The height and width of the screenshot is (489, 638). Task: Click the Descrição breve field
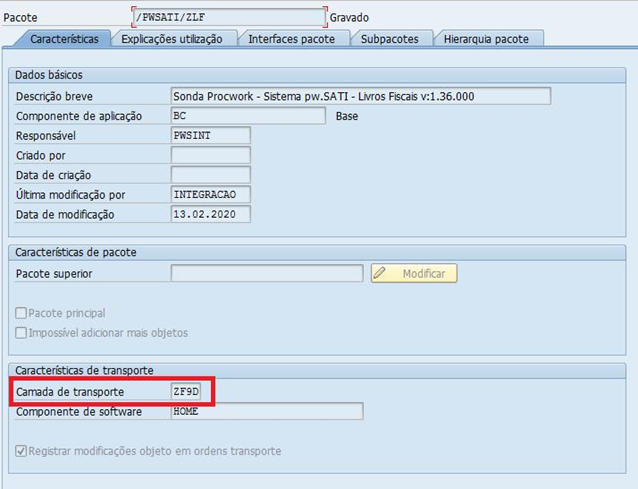361,96
